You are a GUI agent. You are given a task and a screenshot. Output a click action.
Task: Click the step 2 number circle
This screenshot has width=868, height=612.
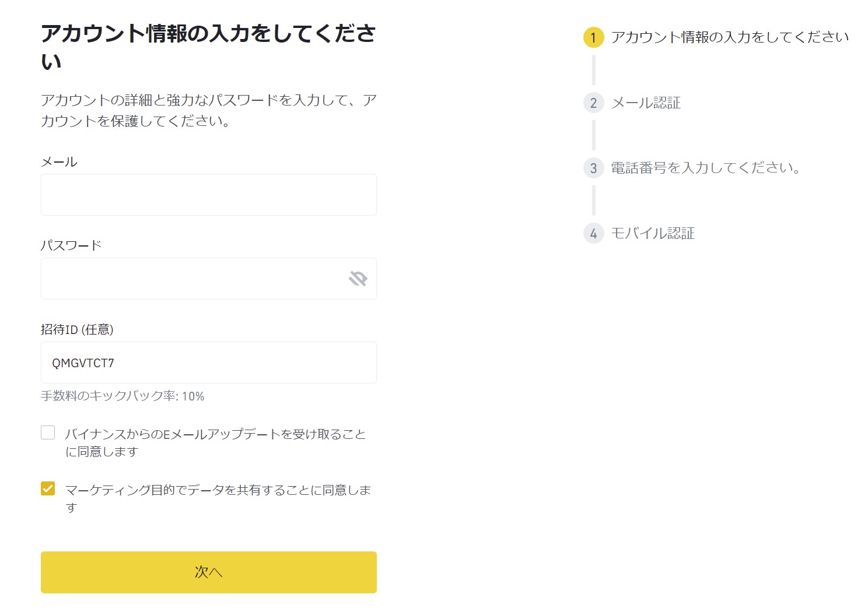[593, 103]
